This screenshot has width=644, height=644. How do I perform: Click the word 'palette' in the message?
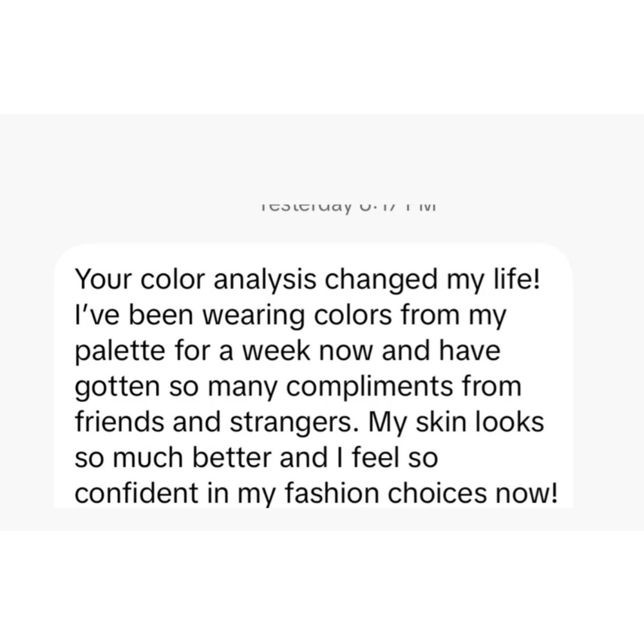click(x=120, y=352)
